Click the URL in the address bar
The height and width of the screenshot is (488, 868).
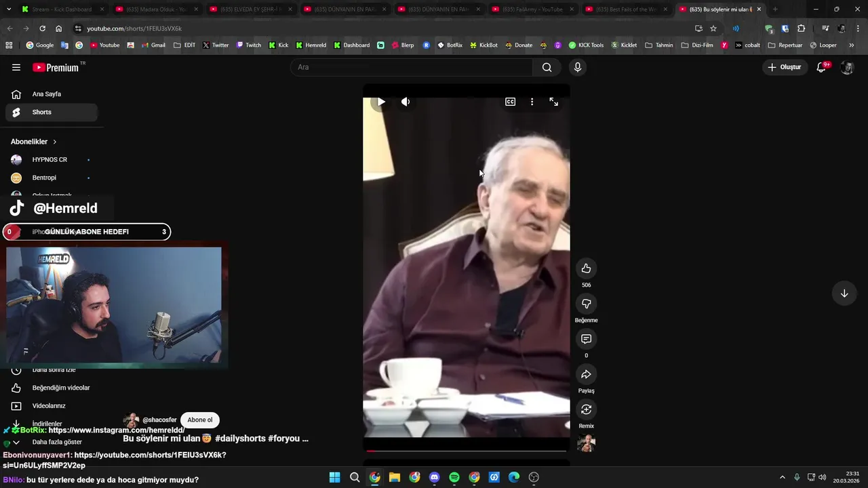(134, 28)
